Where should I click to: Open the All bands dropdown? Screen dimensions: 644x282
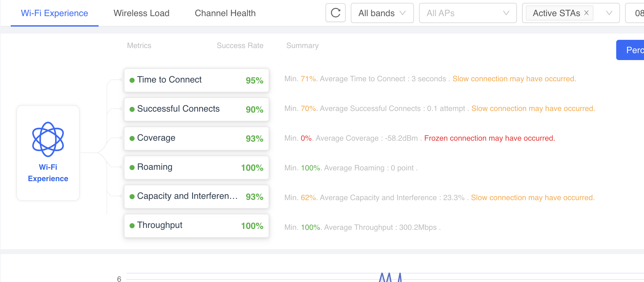(382, 13)
